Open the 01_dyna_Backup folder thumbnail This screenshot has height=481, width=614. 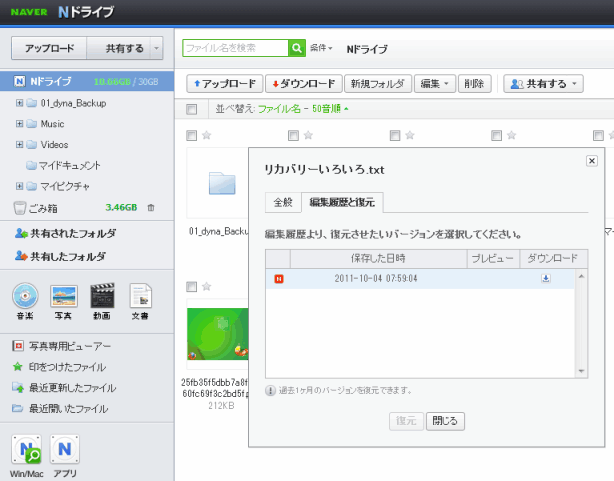coord(222,183)
